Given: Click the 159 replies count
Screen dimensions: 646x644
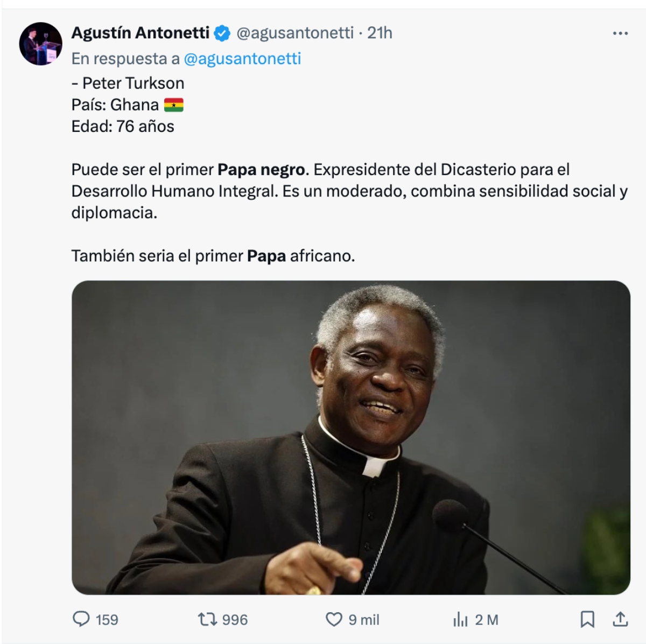Looking at the screenshot, I should pos(107,620).
